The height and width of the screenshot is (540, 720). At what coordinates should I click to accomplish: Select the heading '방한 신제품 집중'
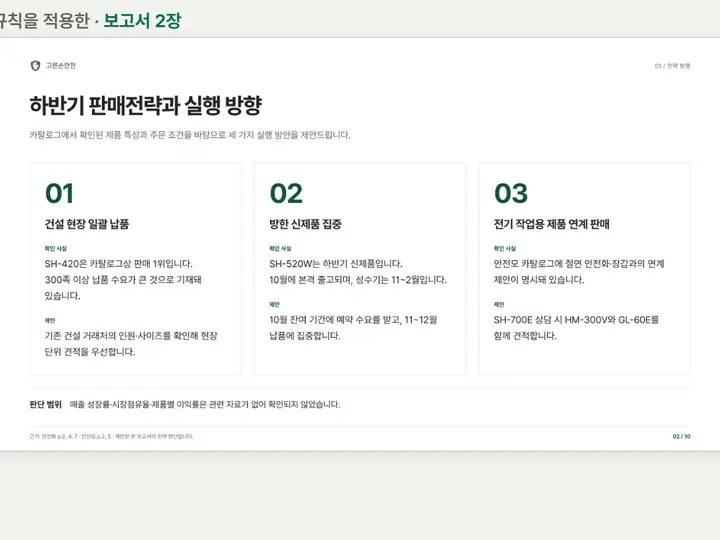[x=305, y=224]
